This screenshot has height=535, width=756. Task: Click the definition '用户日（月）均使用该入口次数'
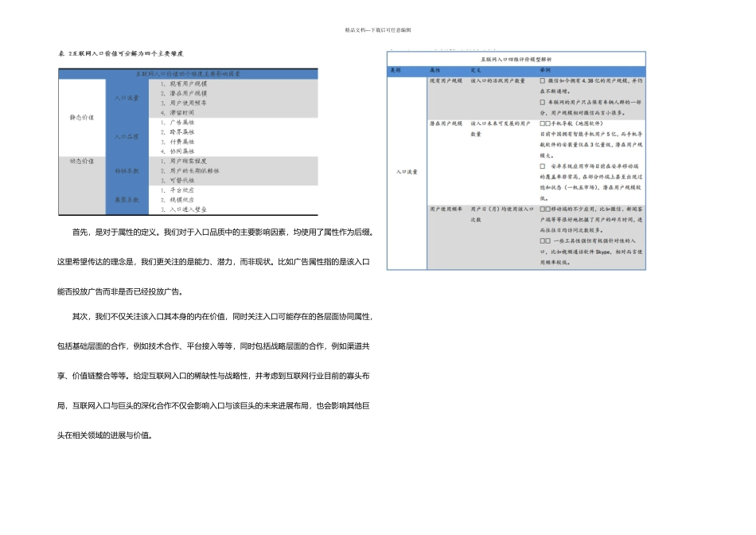[502, 215]
